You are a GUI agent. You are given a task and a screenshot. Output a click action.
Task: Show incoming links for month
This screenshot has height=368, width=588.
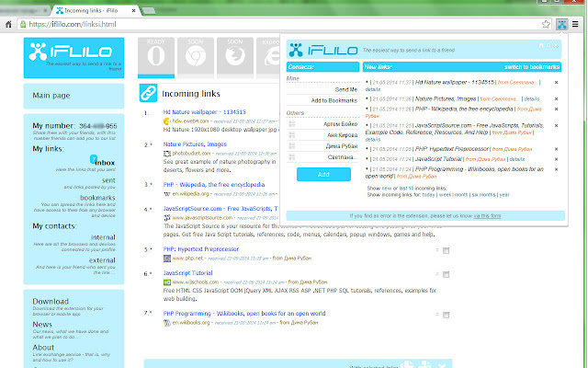tap(461, 195)
